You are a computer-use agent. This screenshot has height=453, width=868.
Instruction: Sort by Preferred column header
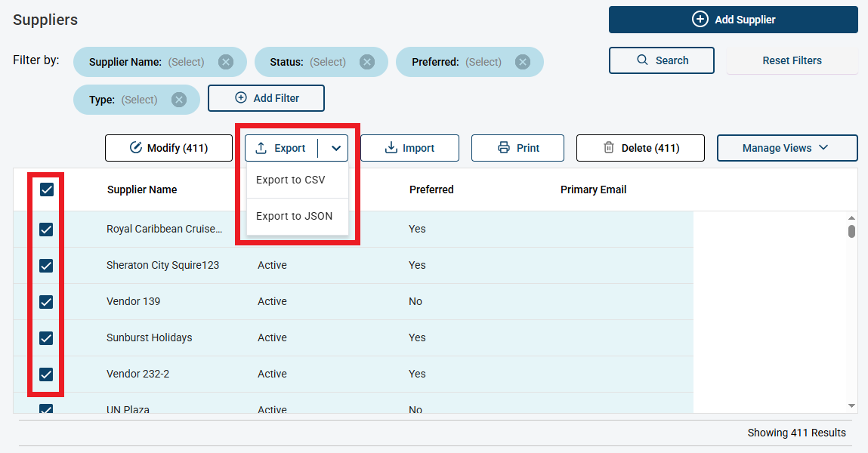click(431, 190)
